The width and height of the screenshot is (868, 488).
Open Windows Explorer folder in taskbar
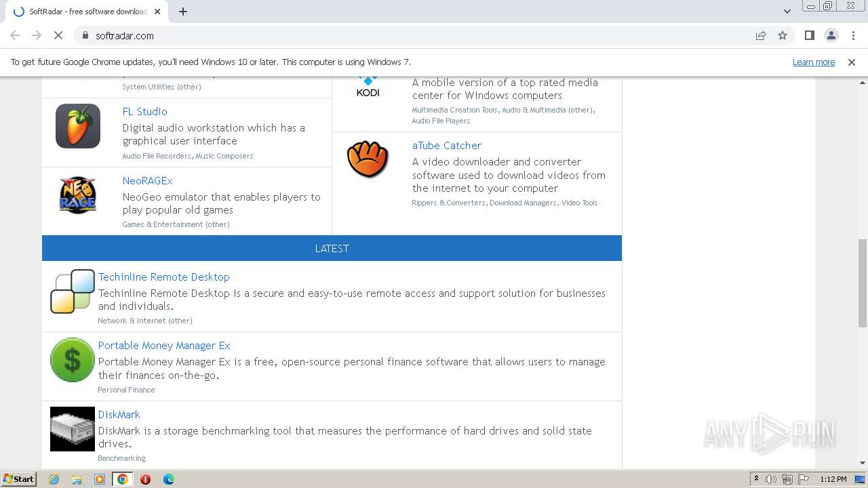77,479
